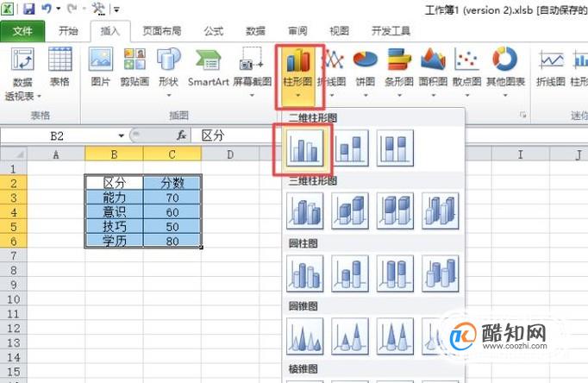
Task: Save the workbook from quick access
Action: coord(28,9)
